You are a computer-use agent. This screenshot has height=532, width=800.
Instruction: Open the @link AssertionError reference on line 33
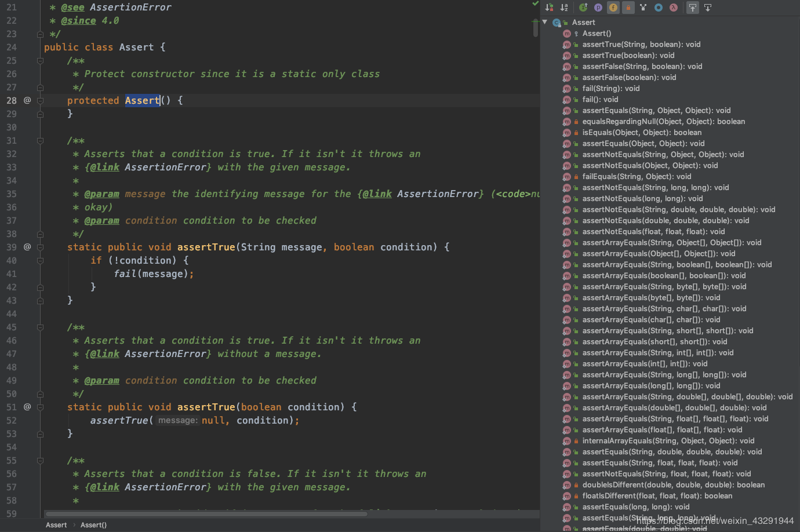coord(148,167)
